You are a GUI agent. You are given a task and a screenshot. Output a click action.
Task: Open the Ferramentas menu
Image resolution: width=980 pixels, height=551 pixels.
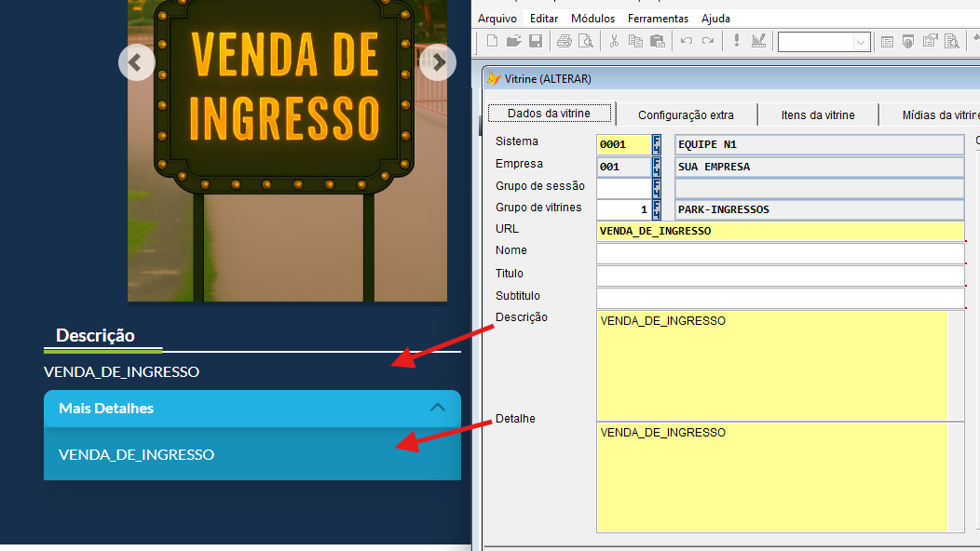[x=658, y=19]
